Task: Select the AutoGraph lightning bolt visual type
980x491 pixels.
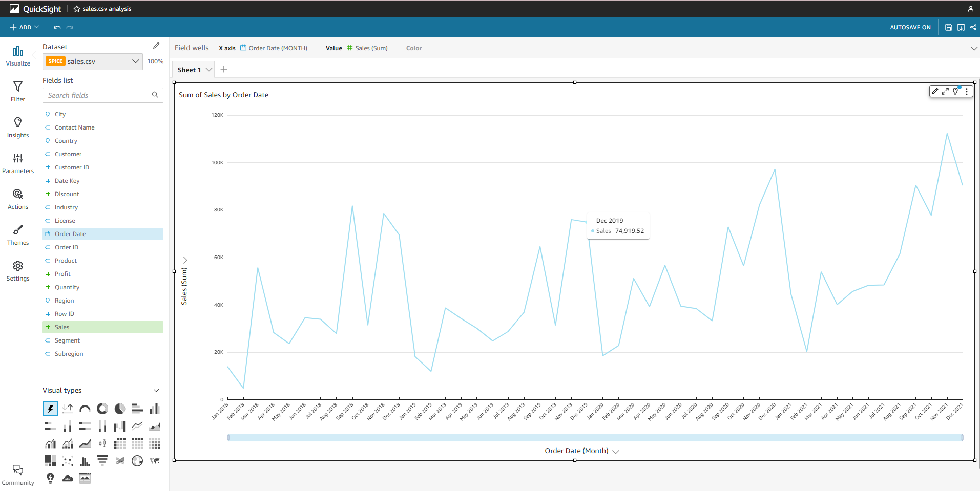Action: click(x=50, y=409)
